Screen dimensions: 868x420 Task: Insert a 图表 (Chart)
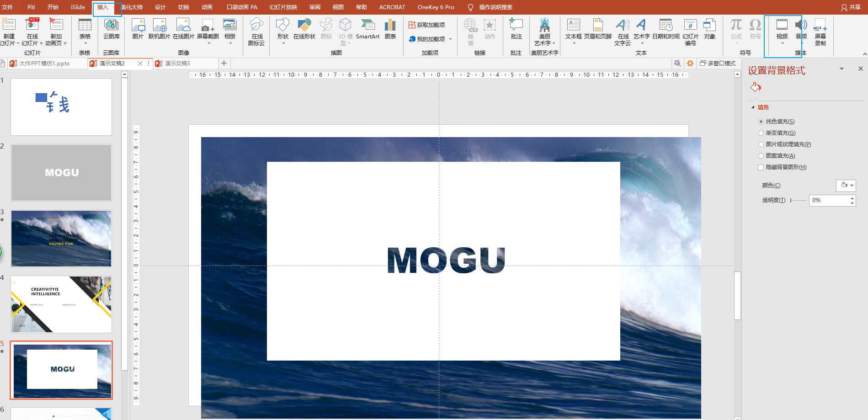coord(390,28)
